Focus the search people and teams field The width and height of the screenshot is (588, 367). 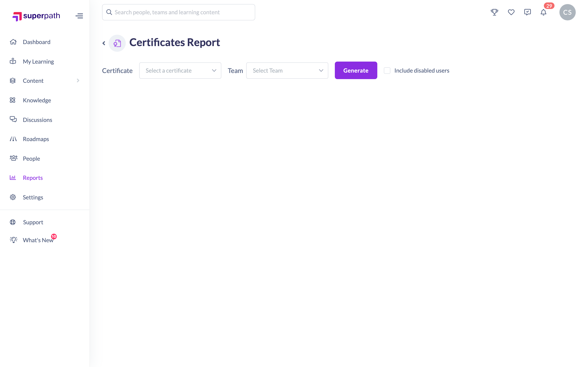click(179, 12)
